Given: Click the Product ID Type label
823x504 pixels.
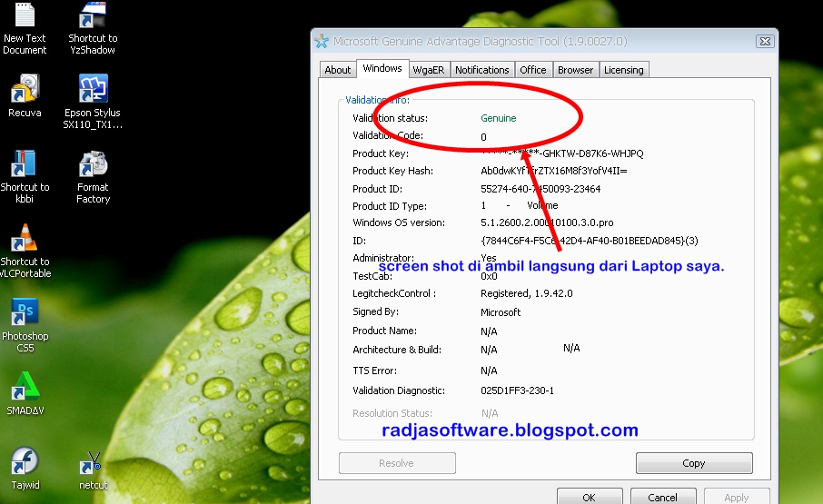Looking at the screenshot, I should click(x=390, y=206).
